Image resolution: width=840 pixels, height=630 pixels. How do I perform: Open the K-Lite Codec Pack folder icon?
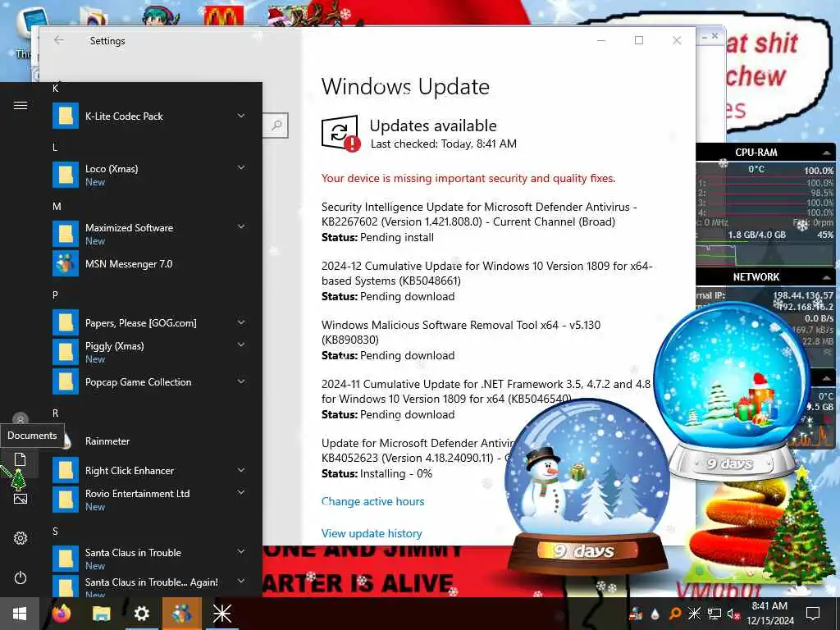coord(66,116)
